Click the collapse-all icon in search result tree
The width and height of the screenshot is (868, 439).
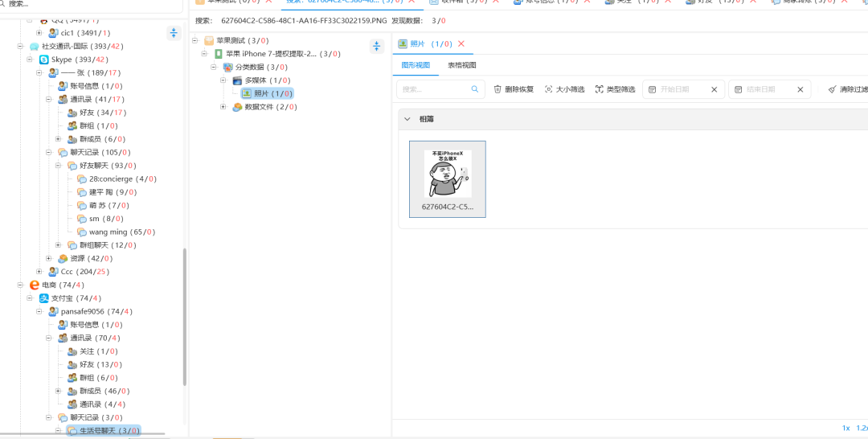pyautogui.click(x=377, y=47)
